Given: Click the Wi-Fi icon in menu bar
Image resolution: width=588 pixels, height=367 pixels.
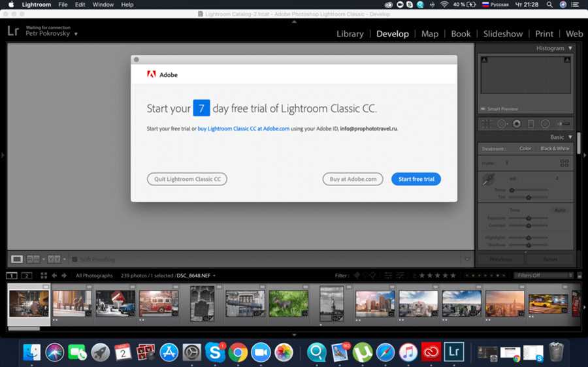Looking at the screenshot, I should coord(444,5).
